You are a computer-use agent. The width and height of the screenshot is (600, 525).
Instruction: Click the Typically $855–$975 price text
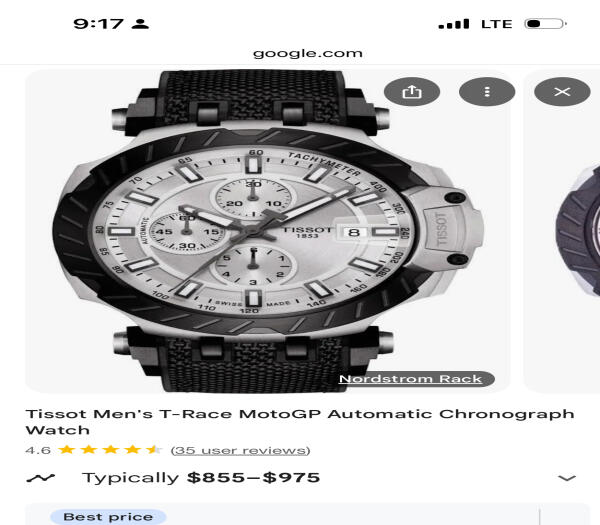pos(201,478)
